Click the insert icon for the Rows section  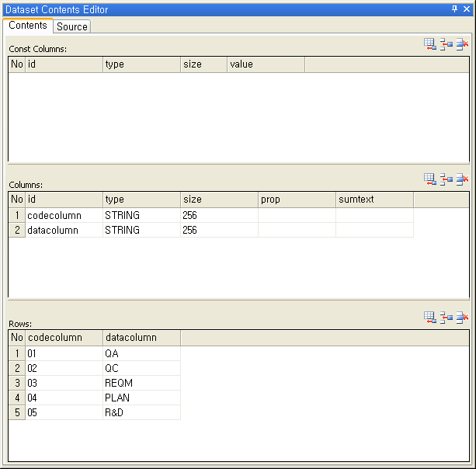click(x=446, y=318)
